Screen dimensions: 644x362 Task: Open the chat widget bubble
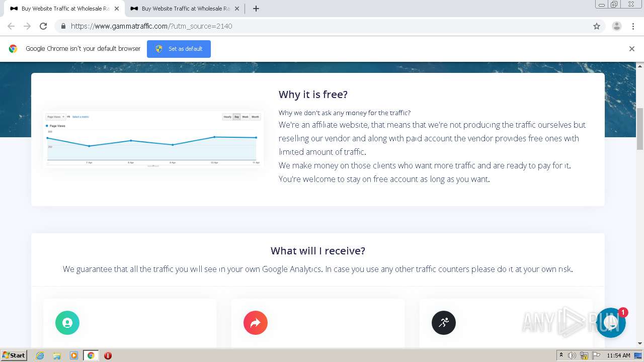[611, 323]
